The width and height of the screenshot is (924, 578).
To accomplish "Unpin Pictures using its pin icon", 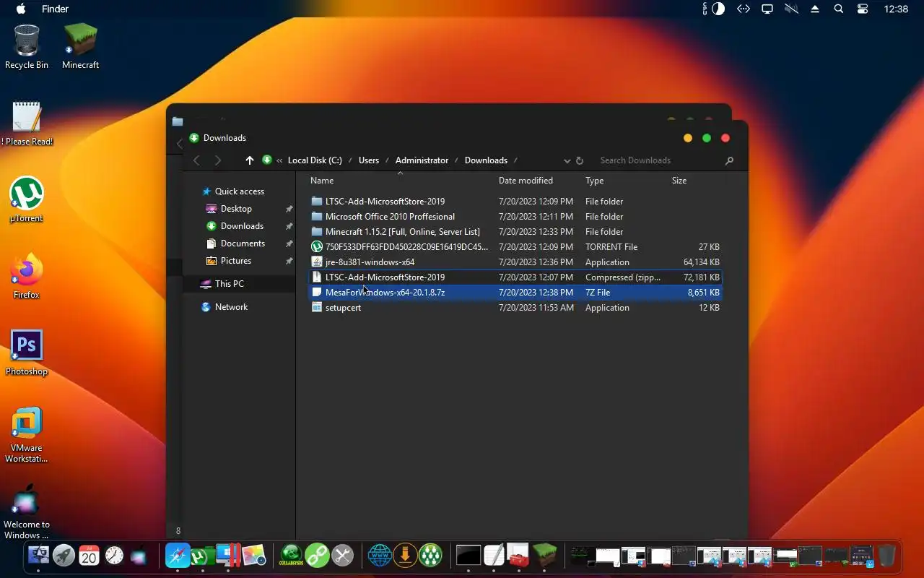I will coord(289,261).
